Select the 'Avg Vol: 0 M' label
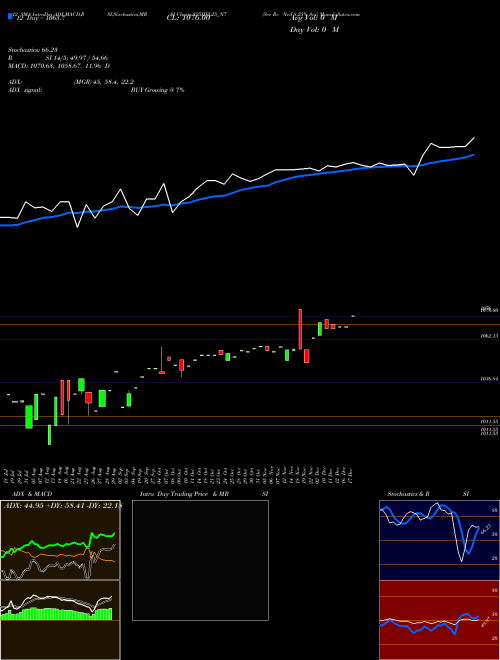 (314, 18)
